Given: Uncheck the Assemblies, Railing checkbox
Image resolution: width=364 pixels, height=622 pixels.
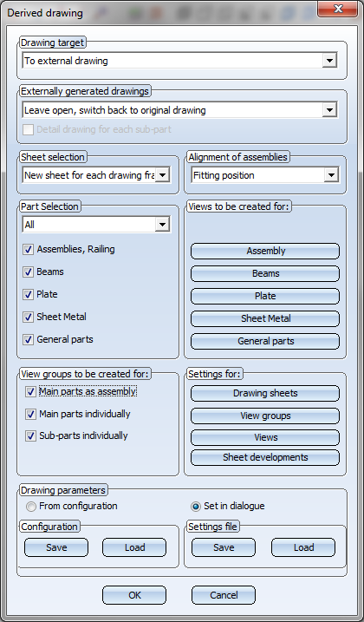Looking at the screenshot, I should pos(28,250).
